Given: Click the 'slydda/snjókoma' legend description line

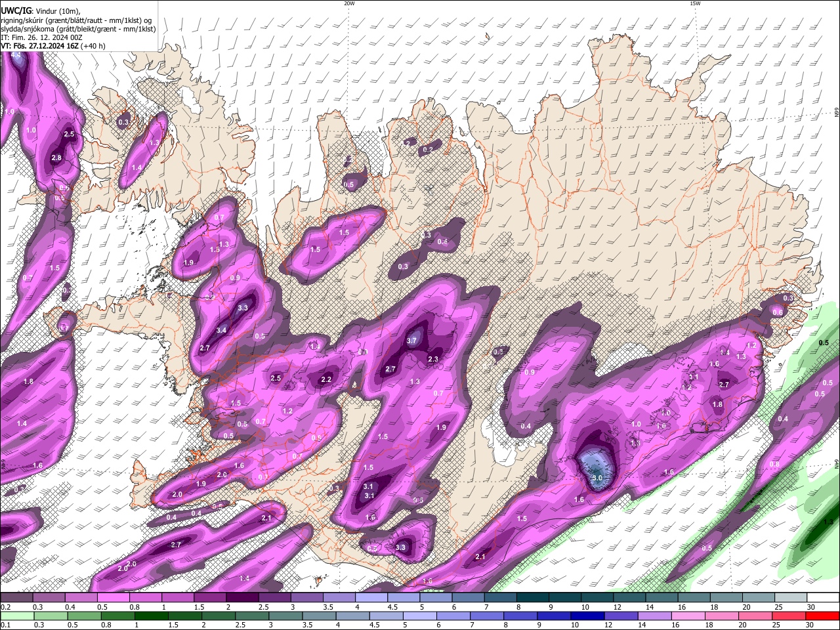Looking at the screenshot, I should [x=78, y=29].
